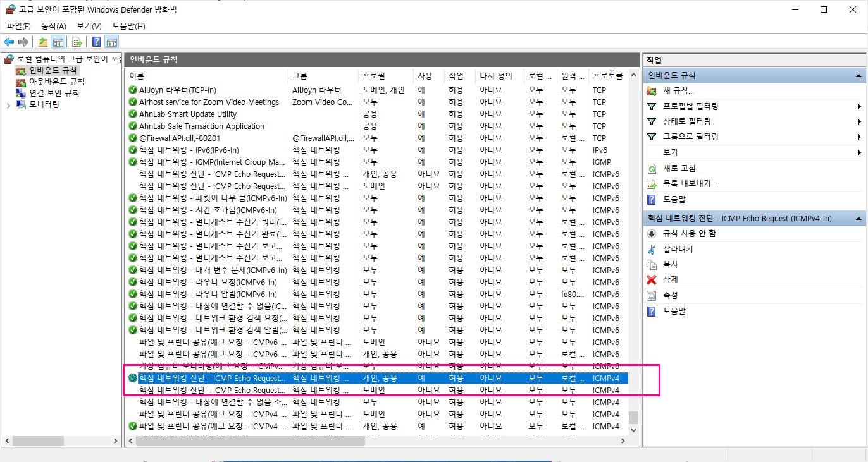
Task: Toggle the show/hide console tree toolbar icon
Action: coord(58,42)
